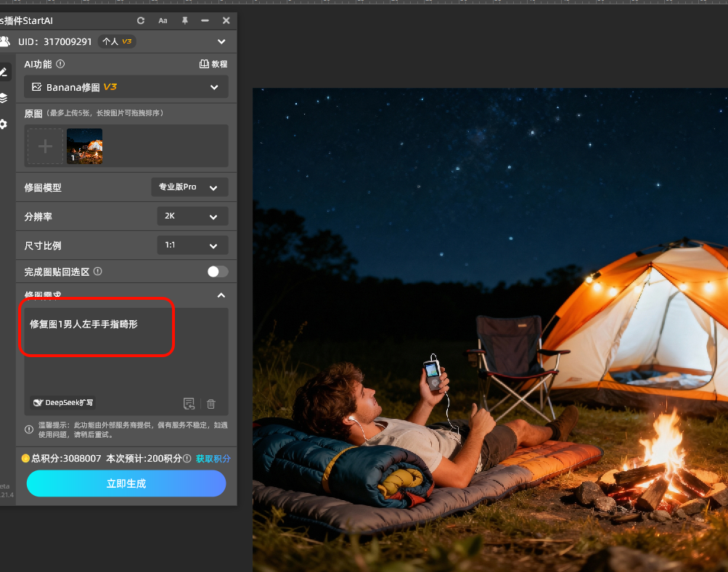
Task: Click the refresh icon in the plugin header
Action: (x=141, y=21)
